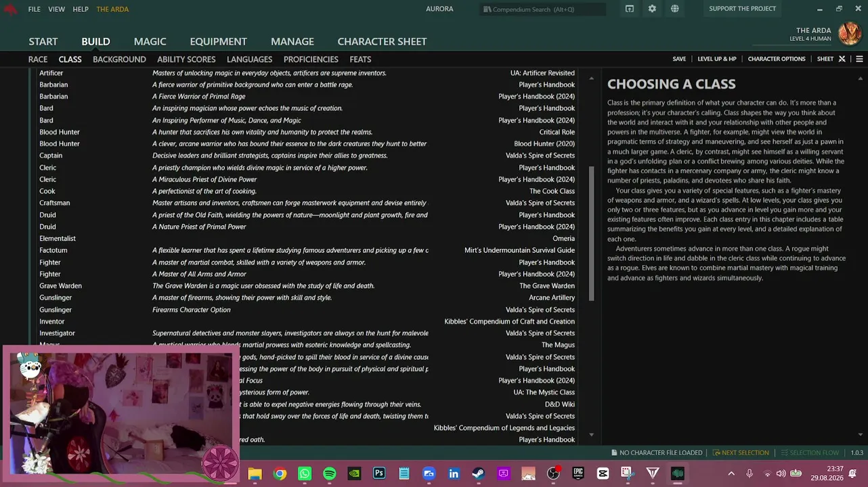Click LEVEL UP & HP
Viewport: 868px width, 487px height.
717,59
